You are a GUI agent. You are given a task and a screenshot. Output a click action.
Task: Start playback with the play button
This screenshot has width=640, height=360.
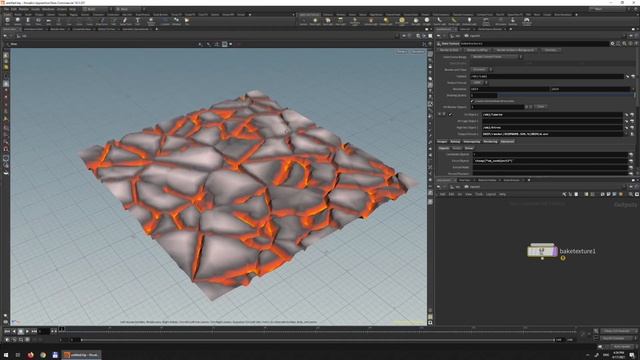point(27,331)
